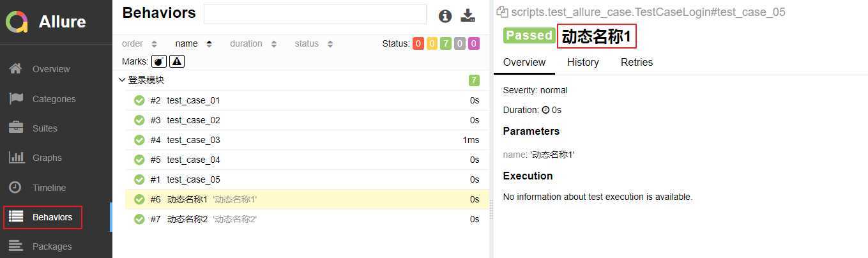Go to Categories flag icon
The width and height of the screenshot is (868, 258).
[16, 98]
